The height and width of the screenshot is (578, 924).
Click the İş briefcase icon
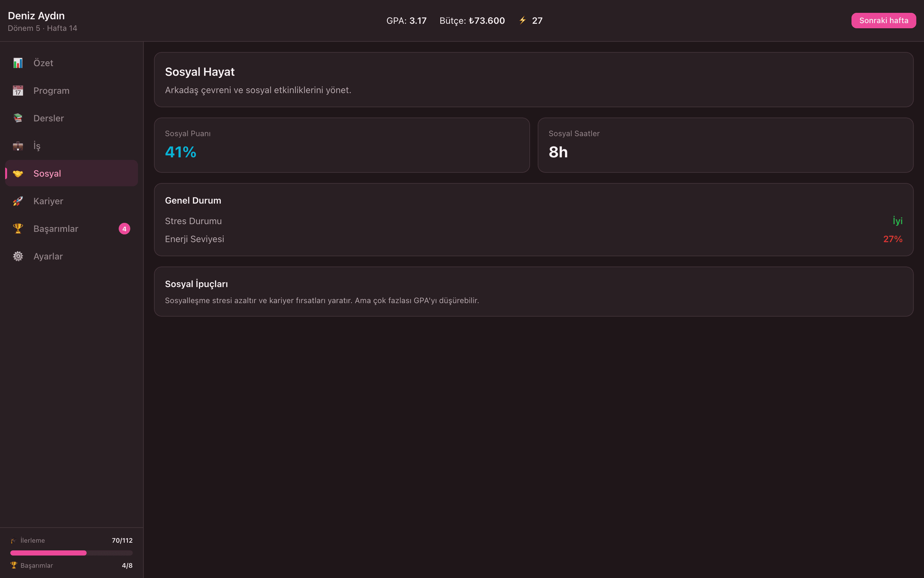(x=18, y=146)
